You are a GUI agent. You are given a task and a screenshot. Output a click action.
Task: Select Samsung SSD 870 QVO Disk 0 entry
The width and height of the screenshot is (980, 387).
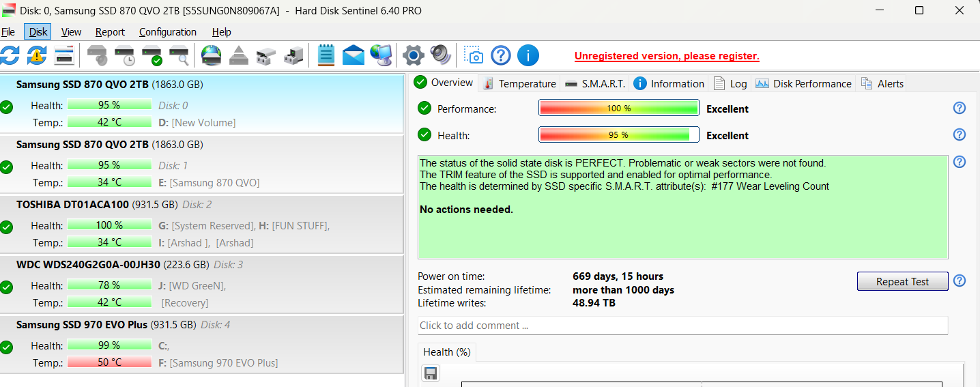tap(202, 104)
